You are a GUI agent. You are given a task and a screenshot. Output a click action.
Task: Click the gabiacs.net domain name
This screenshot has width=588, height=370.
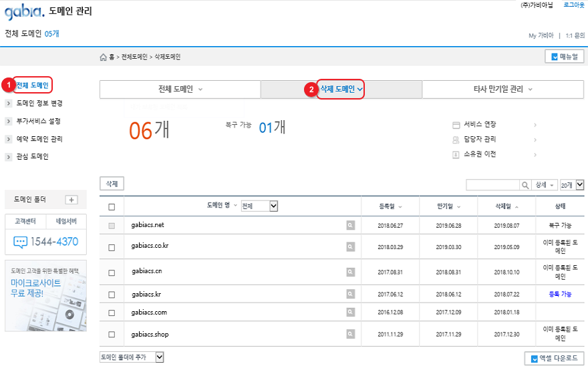(x=148, y=225)
